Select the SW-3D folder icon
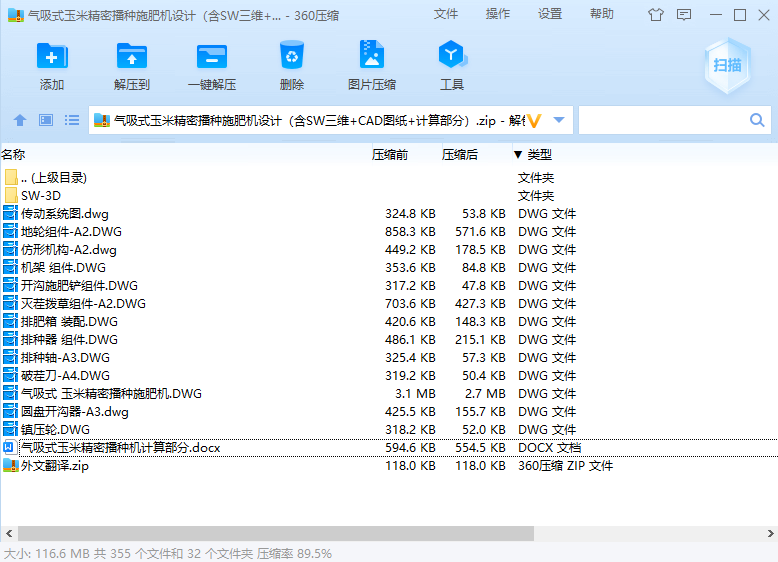The height and width of the screenshot is (562, 778). click(11, 195)
